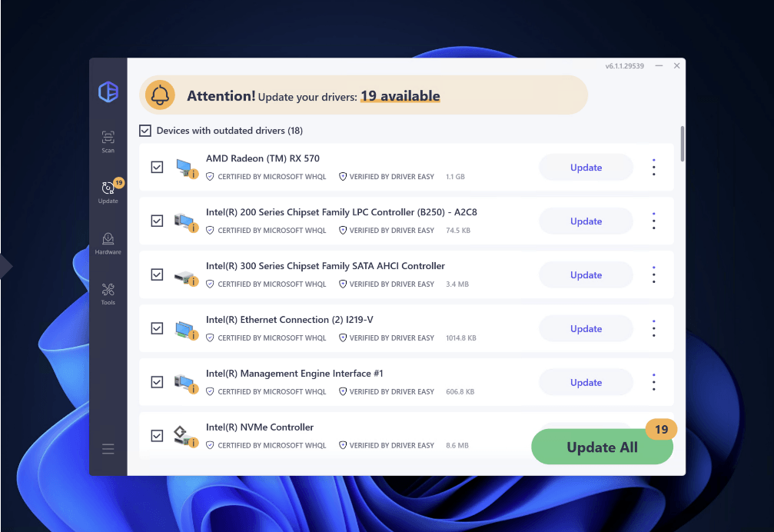Click the vertical scrollbar thumb
The image size is (774, 532).
coord(683,144)
